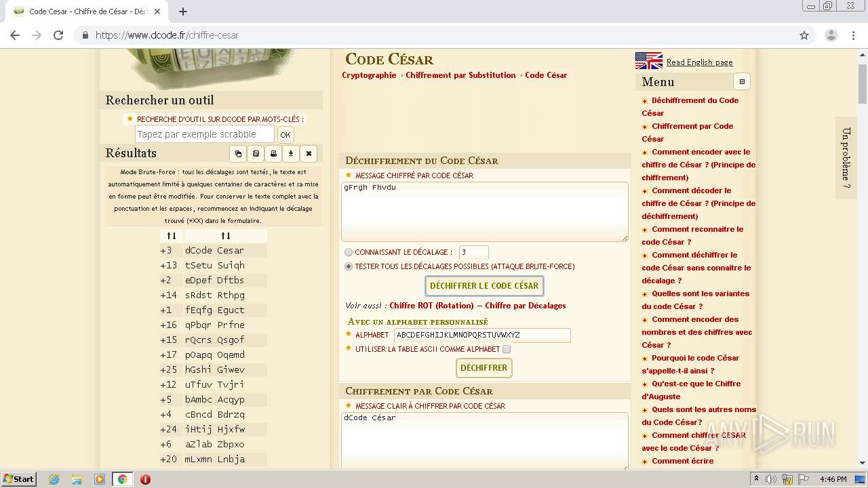
Task: Collapse the Menu panel toggle icon
Action: tap(742, 82)
